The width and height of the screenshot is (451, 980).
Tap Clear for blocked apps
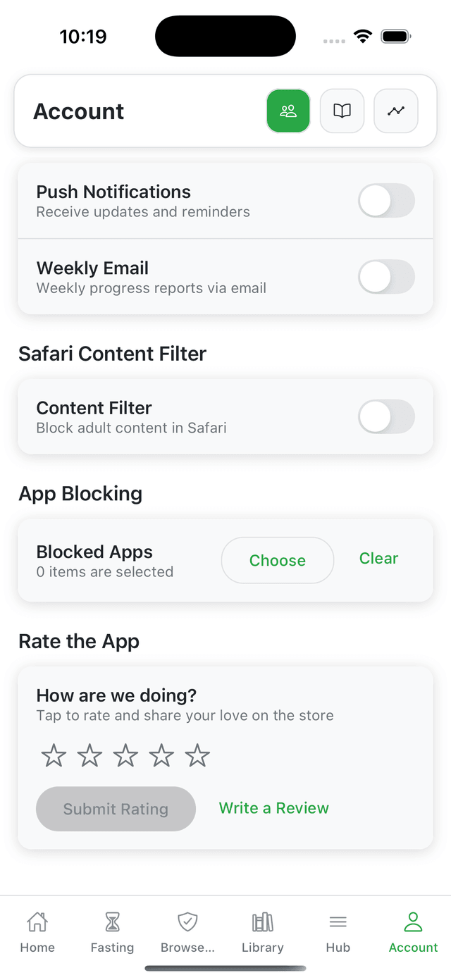[x=378, y=559]
